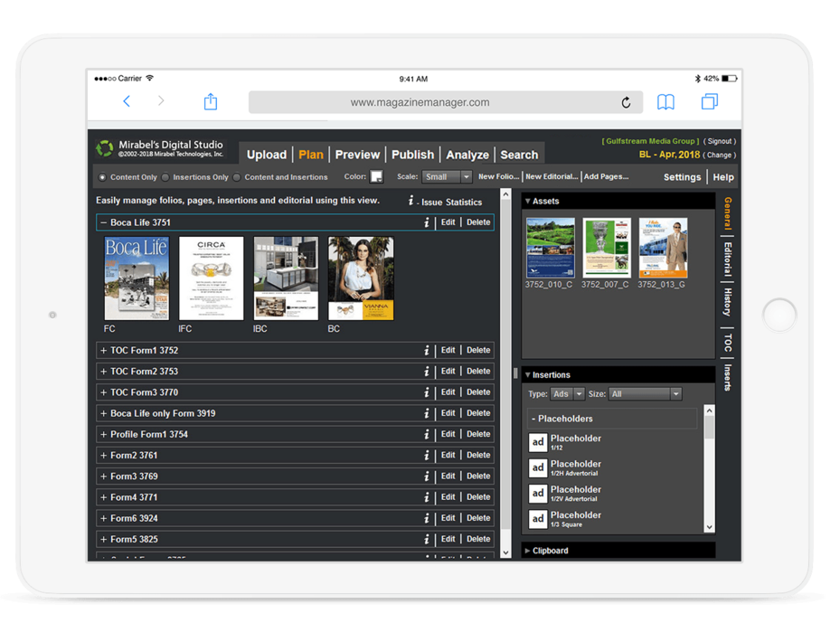Switch to the Plan tab
Viewport: 840px width, 632px height.
pyautogui.click(x=311, y=155)
